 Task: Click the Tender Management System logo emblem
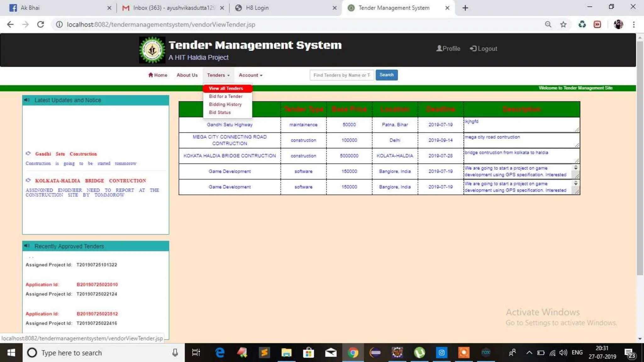coord(152,50)
